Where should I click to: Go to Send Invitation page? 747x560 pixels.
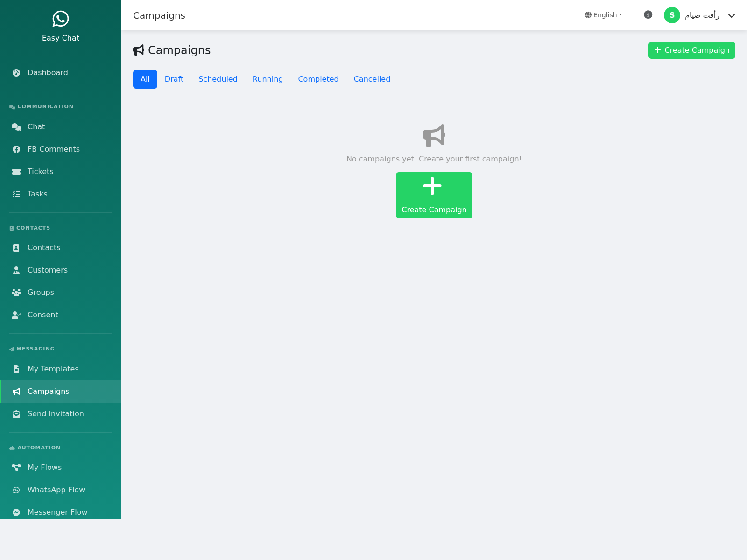[x=56, y=414]
